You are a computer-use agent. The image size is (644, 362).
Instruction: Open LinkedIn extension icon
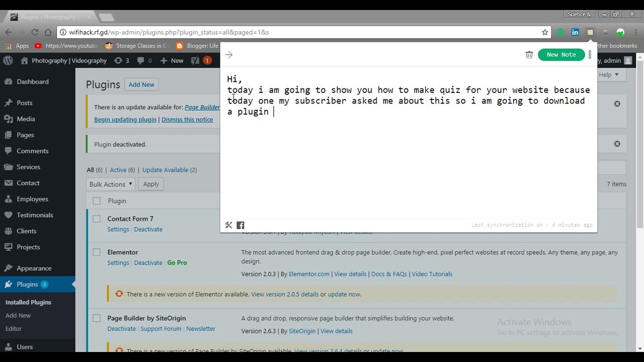point(575,32)
